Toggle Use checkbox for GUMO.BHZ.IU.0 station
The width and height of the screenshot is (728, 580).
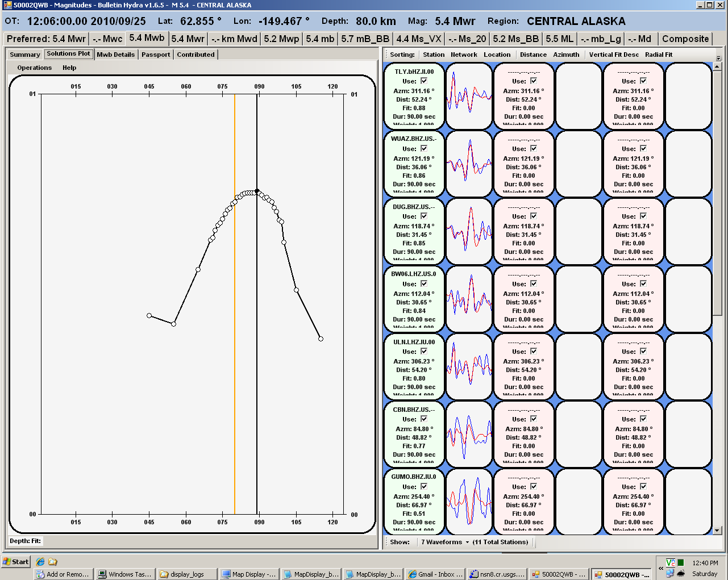tap(424, 486)
